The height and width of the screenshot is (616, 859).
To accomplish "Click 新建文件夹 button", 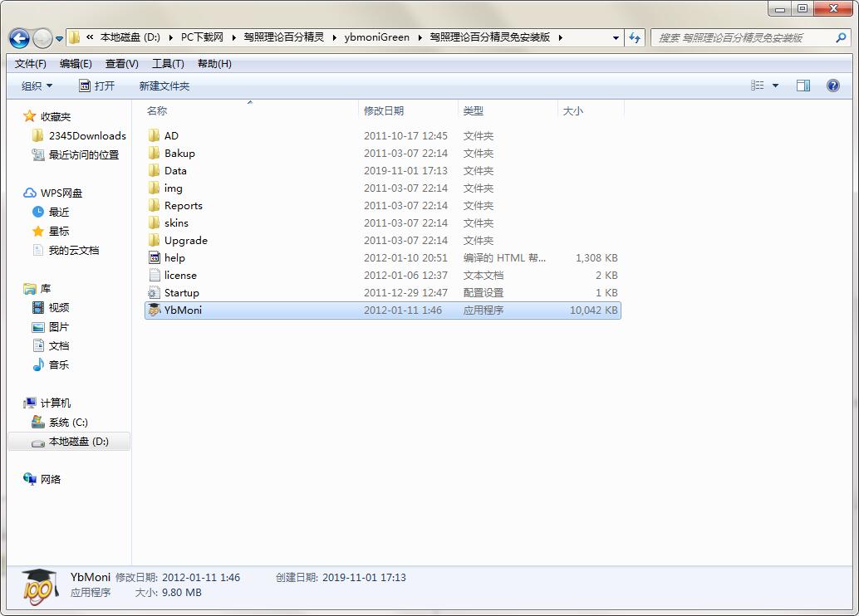I will tap(164, 86).
